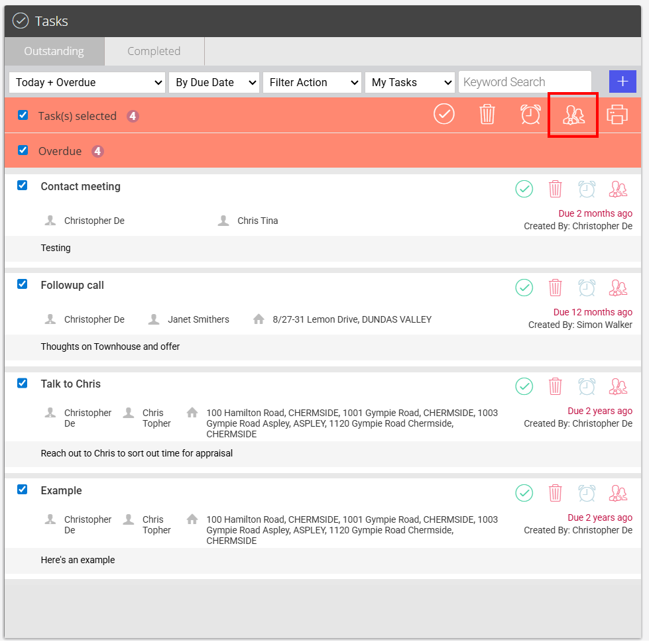649x644 pixels.
Task: Mark Talk to Chris task as complete
Action: point(524,386)
